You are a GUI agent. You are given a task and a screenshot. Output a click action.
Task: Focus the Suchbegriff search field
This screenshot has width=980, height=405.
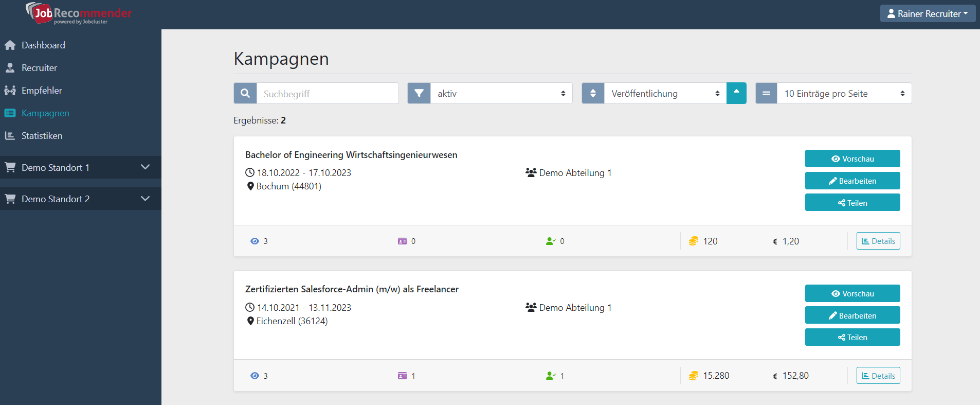328,94
